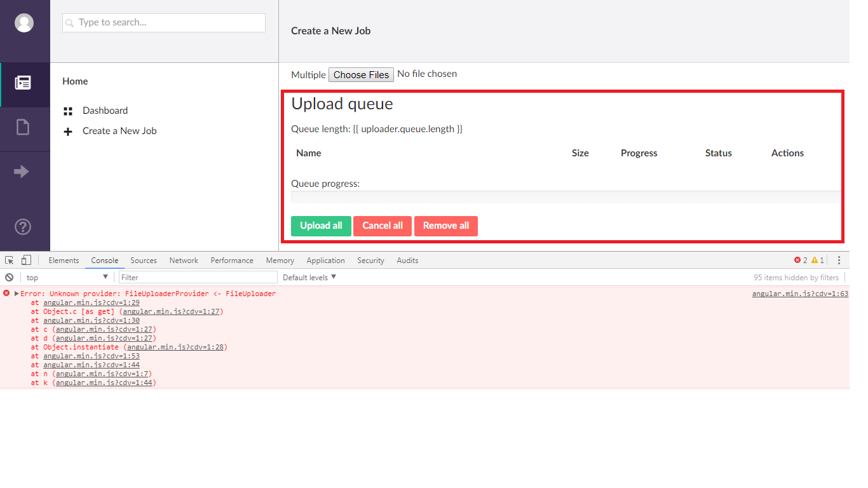Screen dimensions: 868x488
Task: Click the console Filter input field
Action: tap(198, 277)
